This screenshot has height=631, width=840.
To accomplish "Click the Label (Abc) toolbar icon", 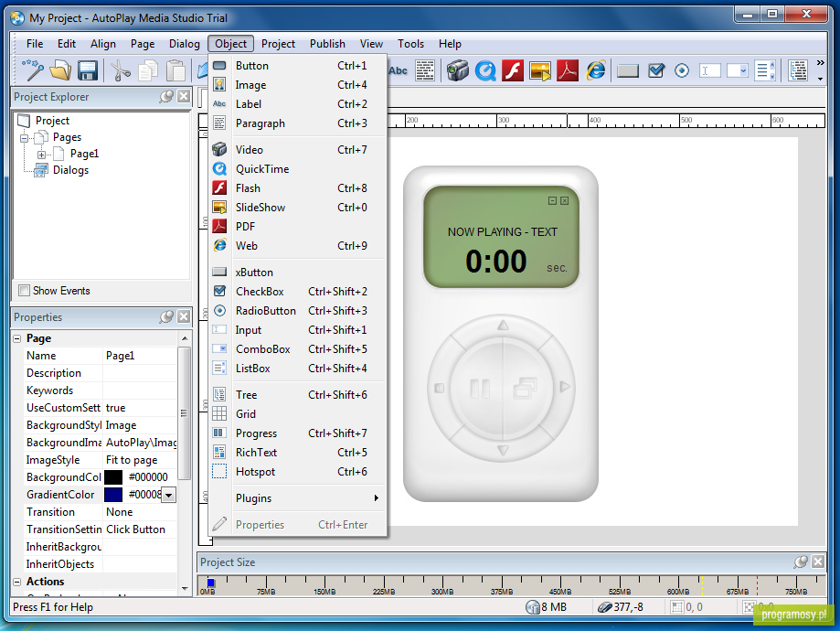I will click(398, 70).
